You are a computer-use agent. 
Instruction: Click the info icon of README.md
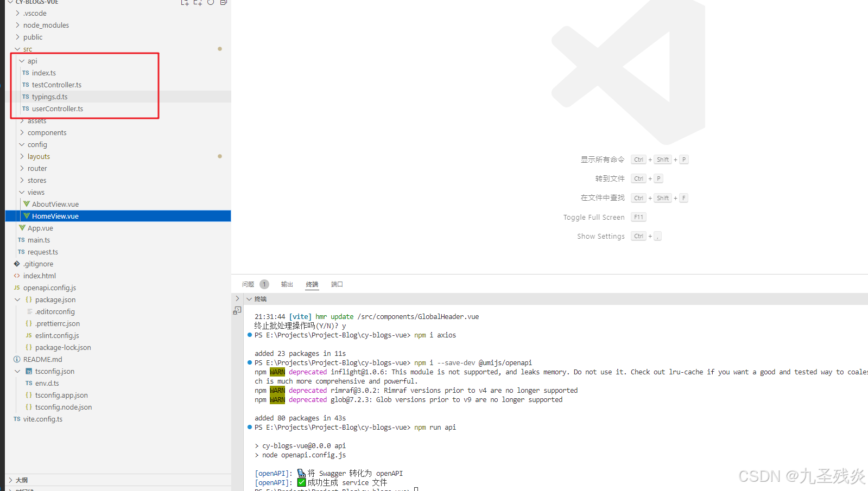click(17, 359)
